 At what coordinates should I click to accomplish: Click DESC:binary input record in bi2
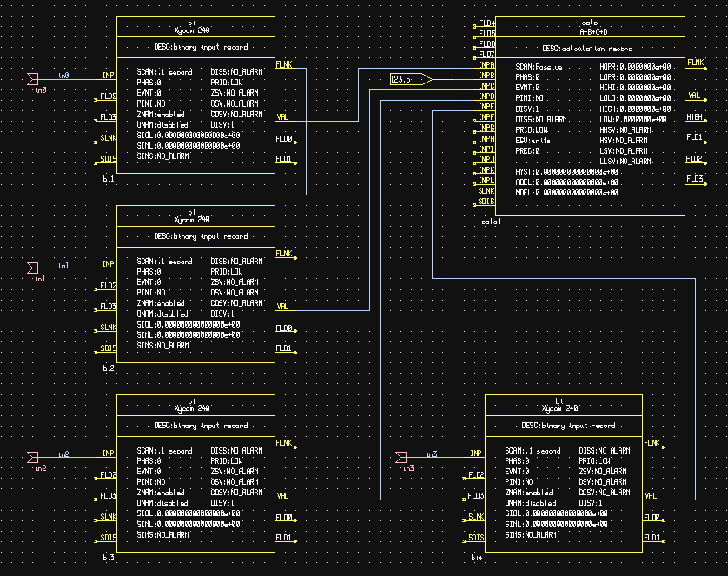click(201, 236)
